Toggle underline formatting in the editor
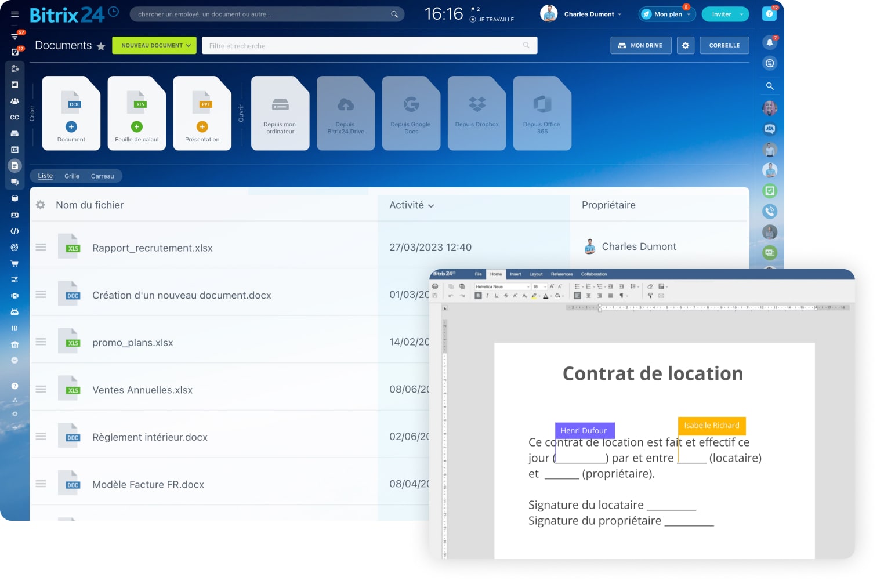 click(497, 296)
